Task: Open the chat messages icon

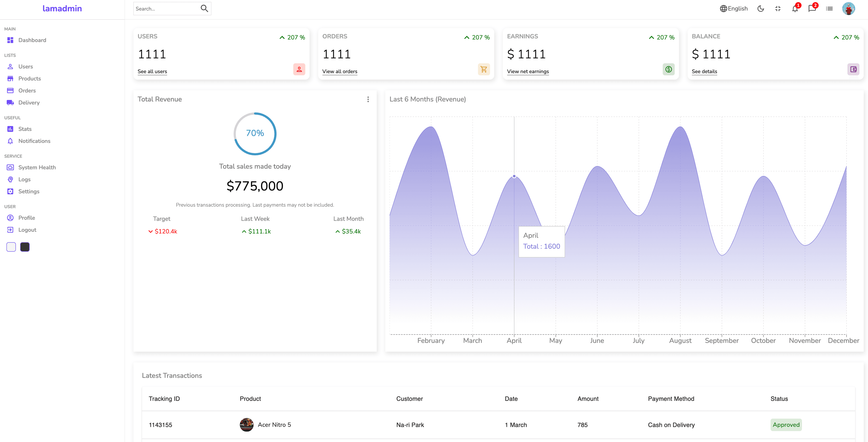Action: click(812, 9)
